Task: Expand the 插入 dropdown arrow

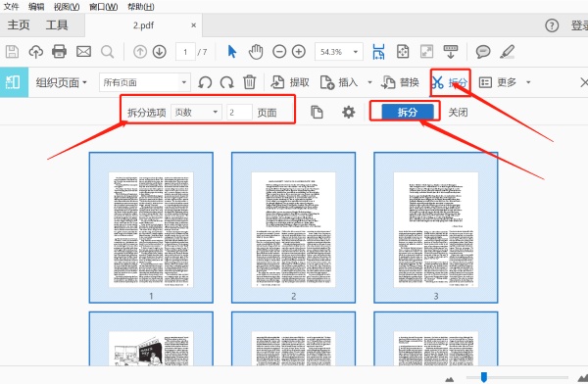Action: [369, 82]
